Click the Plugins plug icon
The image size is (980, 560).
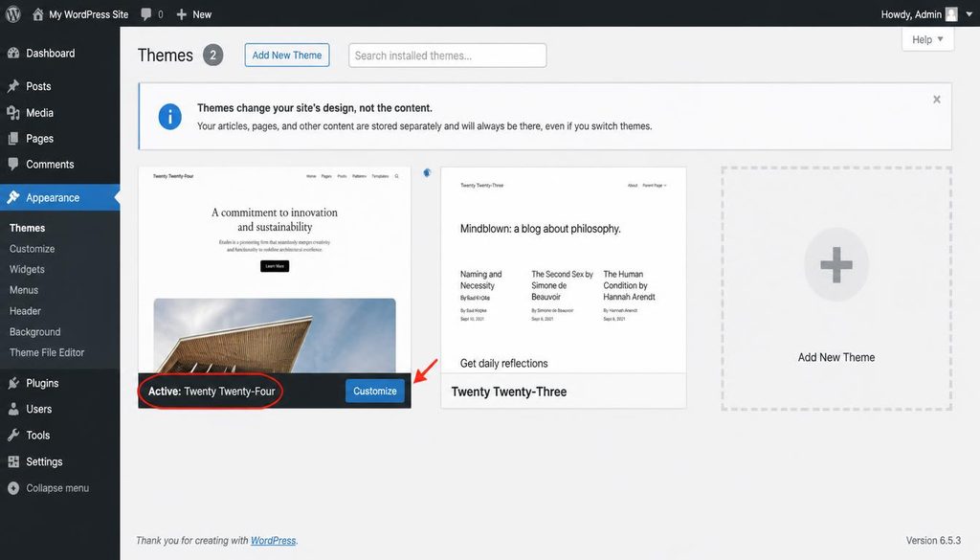click(13, 383)
